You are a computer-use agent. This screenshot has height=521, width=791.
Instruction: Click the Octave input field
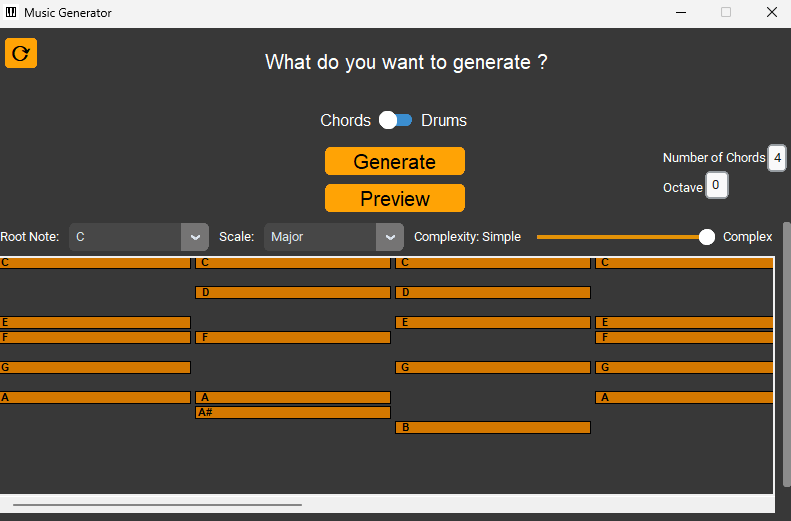[716, 185]
